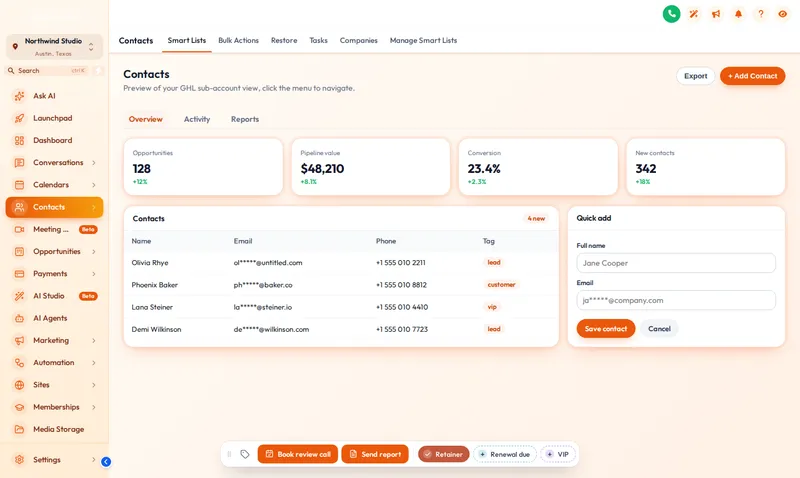
Task: Click the Conversations chat icon
Action: coord(19,163)
